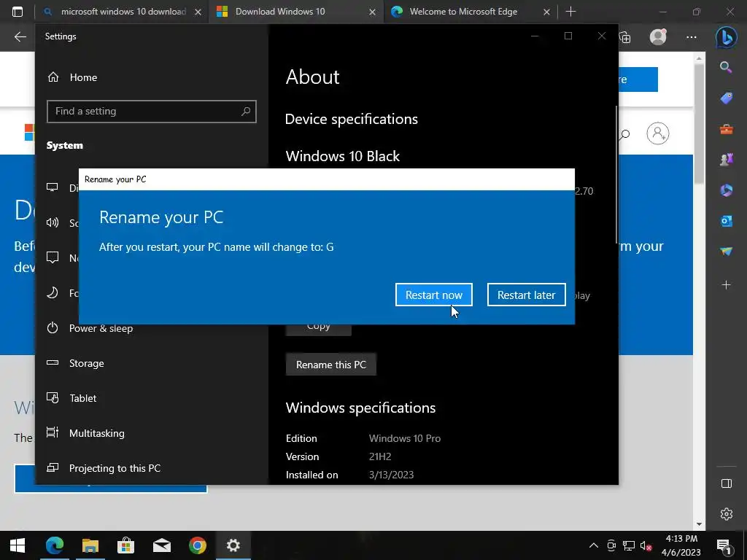The image size is (747, 560).
Task: Click muted volume tray icon
Action: pos(646,545)
